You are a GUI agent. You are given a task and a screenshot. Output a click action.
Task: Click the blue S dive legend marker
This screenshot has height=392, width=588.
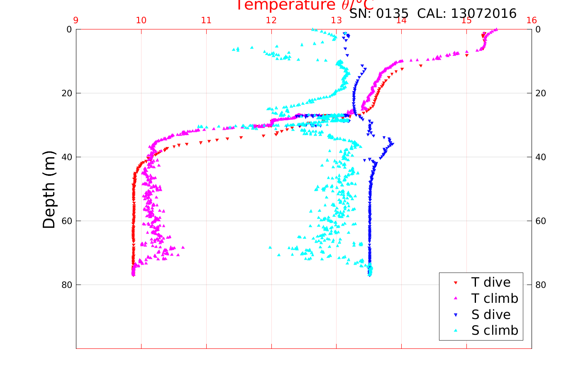coord(455,315)
